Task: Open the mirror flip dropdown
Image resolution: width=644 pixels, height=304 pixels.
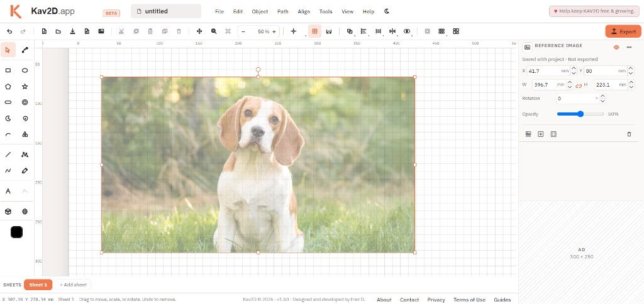Action: [x=392, y=31]
